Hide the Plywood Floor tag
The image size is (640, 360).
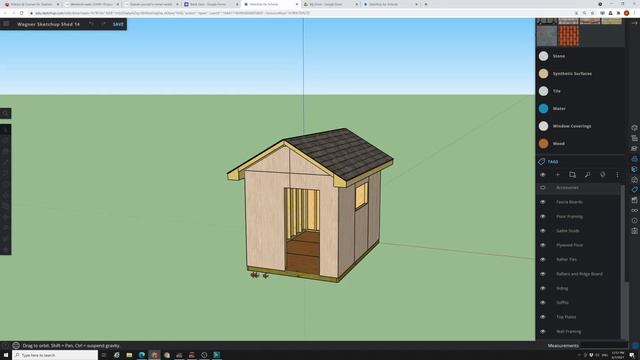[x=543, y=245]
